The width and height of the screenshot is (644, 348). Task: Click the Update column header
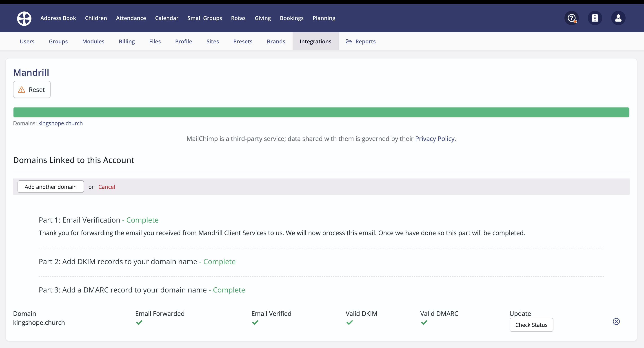[x=520, y=313]
